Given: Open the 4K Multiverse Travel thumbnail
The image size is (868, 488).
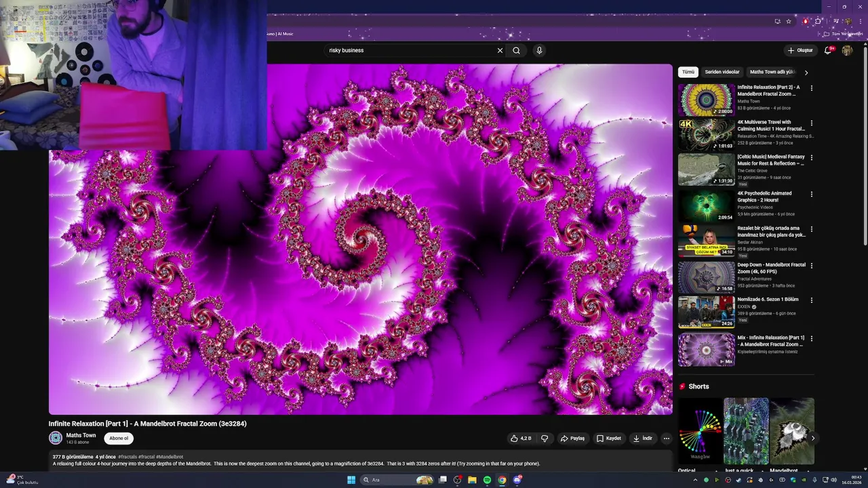Looking at the screenshot, I should (x=707, y=135).
